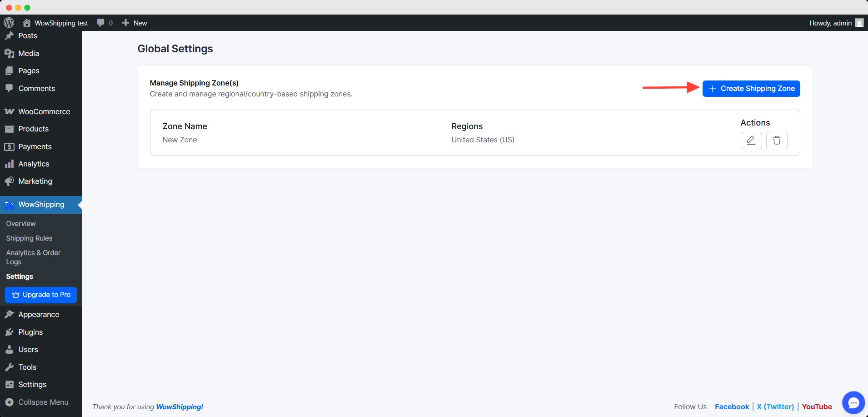Go to Users in the sidebar
The width and height of the screenshot is (868, 417).
pyautogui.click(x=41, y=349)
